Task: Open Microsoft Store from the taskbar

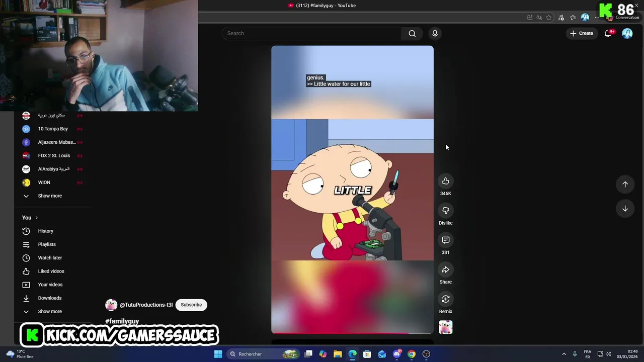Action: 367,354
